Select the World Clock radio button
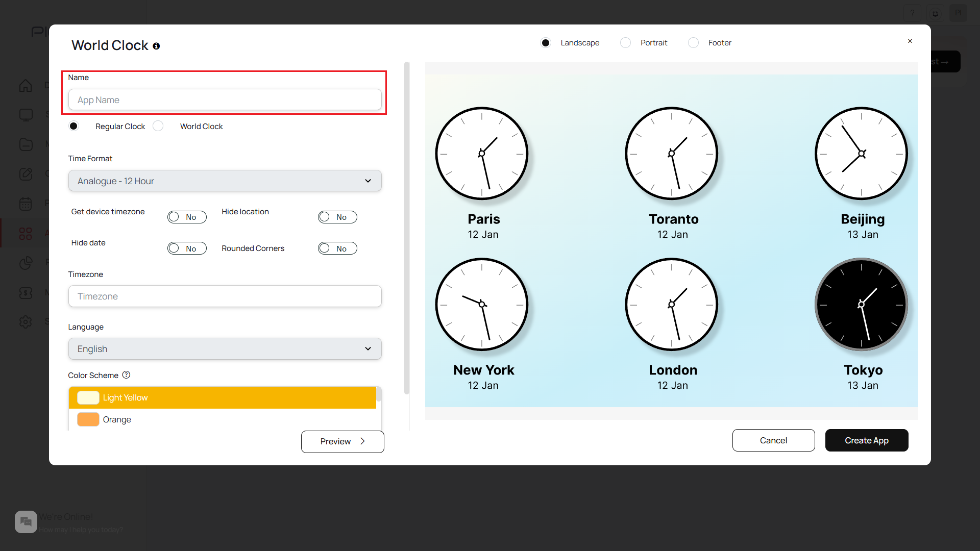 (x=158, y=126)
